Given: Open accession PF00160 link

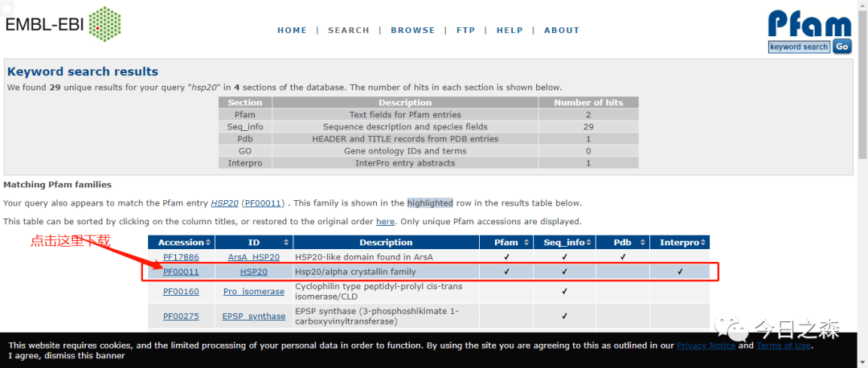Looking at the screenshot, I should (181, 292).
